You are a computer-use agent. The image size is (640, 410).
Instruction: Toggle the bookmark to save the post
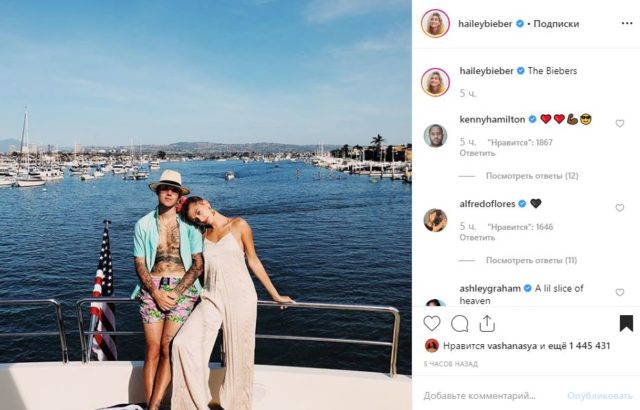(626, 323)
